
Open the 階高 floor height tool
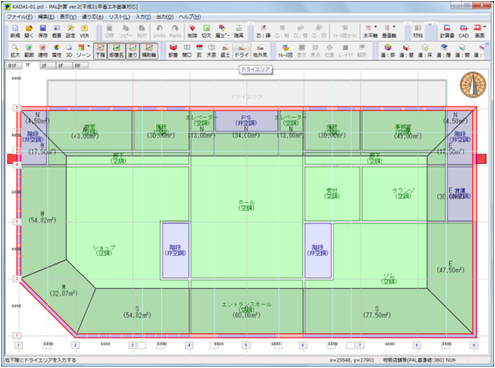point(239,31)
